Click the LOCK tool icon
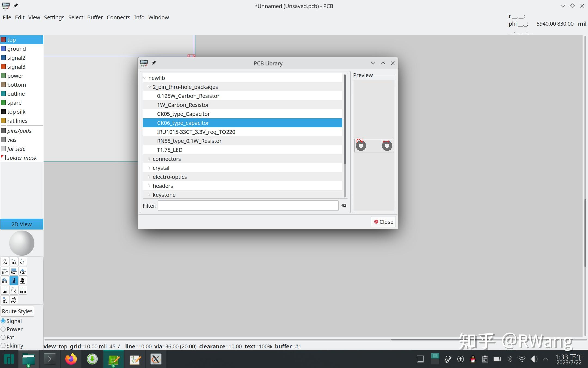Image resolution: width=588 pixels, height=368 pixels. (x=14, y=300)
